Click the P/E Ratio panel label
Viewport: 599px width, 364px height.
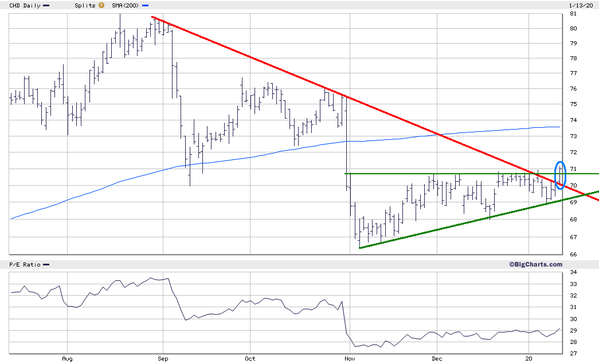click(25, 264)
